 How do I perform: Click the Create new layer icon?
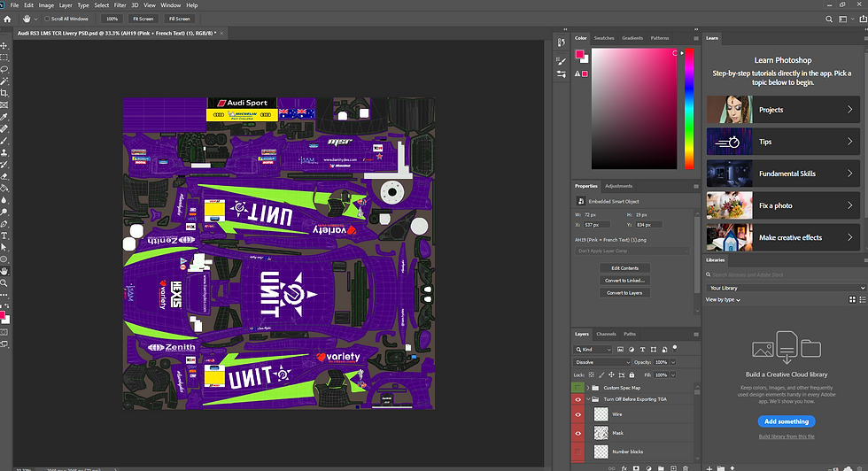click(x=673, y=468)
